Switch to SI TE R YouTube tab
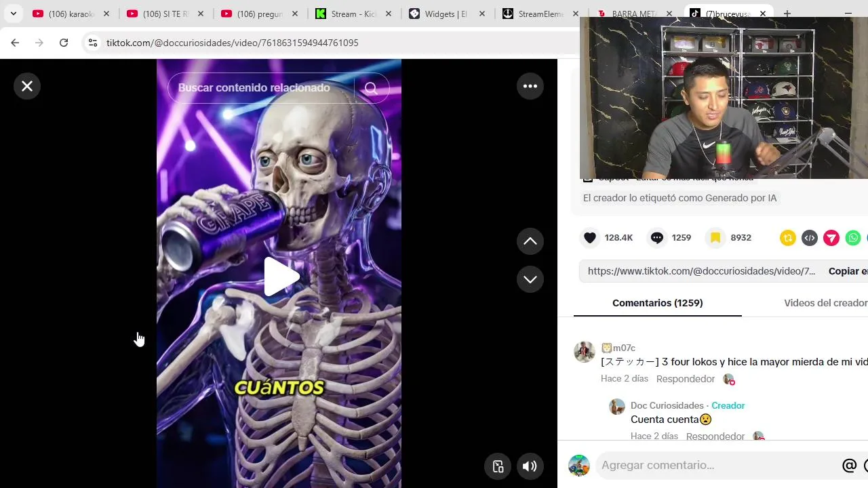The width and height of the screenshot is (868, 488). tap(165, 14)
